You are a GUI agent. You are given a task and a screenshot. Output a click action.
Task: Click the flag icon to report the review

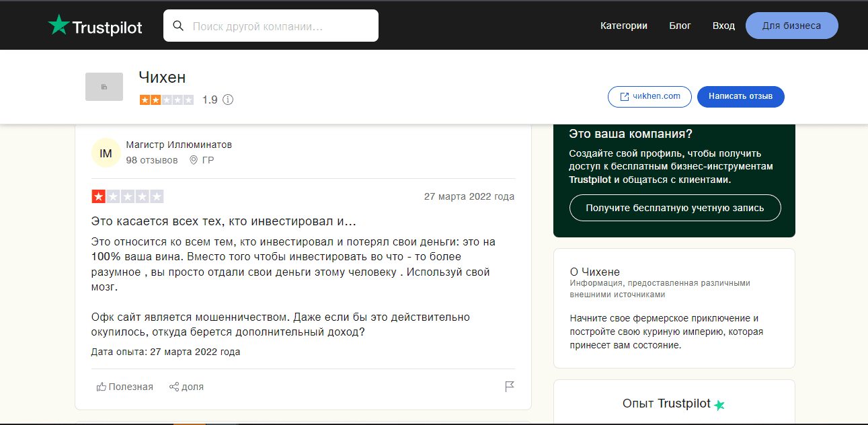coord(510,387)
